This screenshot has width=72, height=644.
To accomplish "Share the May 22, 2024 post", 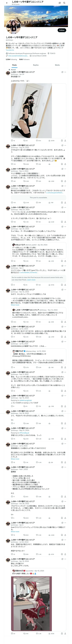I will click(65, 222).
